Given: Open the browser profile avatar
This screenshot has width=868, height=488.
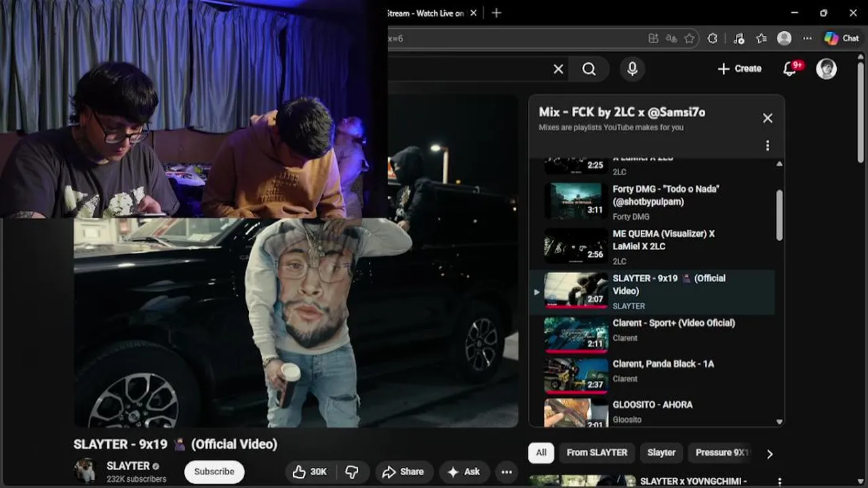Looking at the screenshot, I should (x=785, y=39).
